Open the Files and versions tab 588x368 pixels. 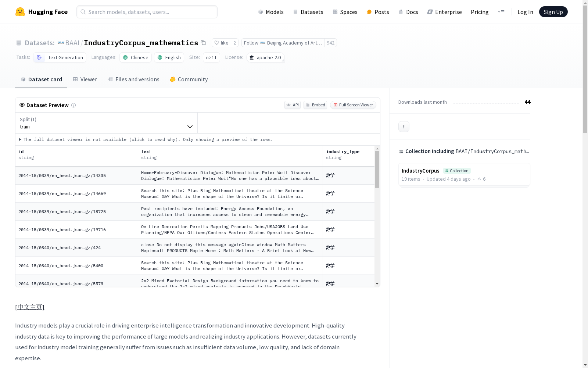(133, 79)
